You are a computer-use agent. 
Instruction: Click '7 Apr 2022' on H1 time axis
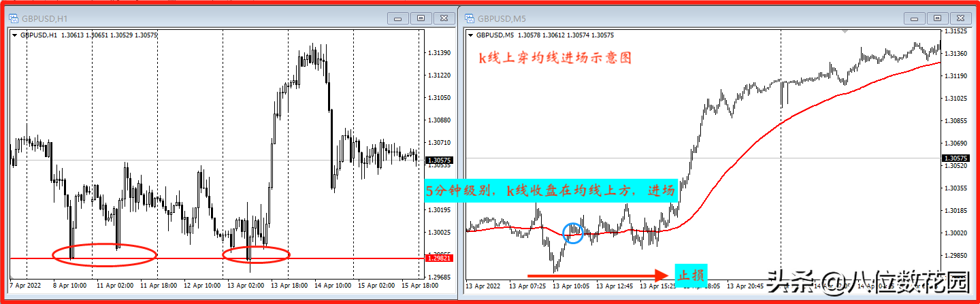click(x=27, y=286)
